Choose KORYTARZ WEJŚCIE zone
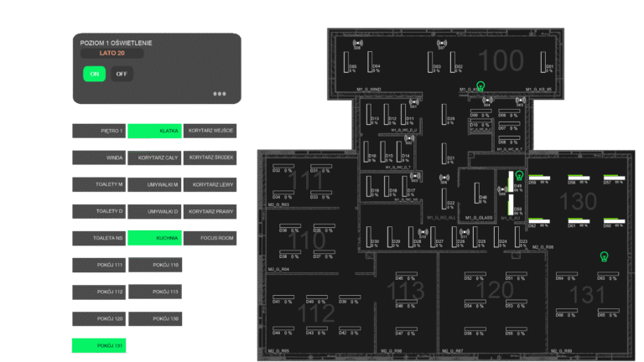 pos(210,132)
